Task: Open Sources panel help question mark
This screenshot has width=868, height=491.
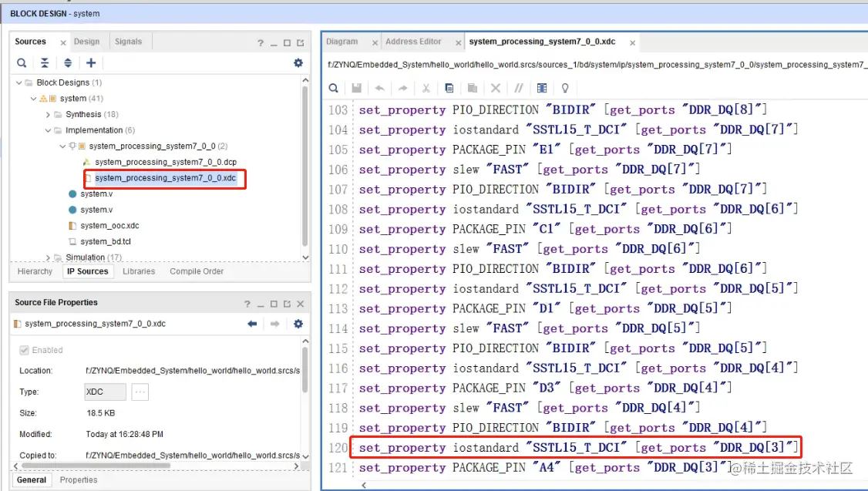Action: pyautogui.click(x=261, y=42)
